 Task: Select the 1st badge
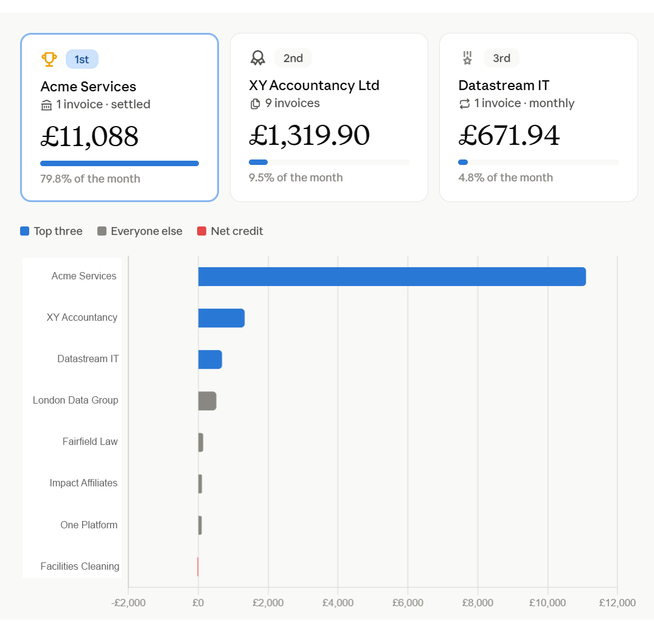click(x=82, y=59)
